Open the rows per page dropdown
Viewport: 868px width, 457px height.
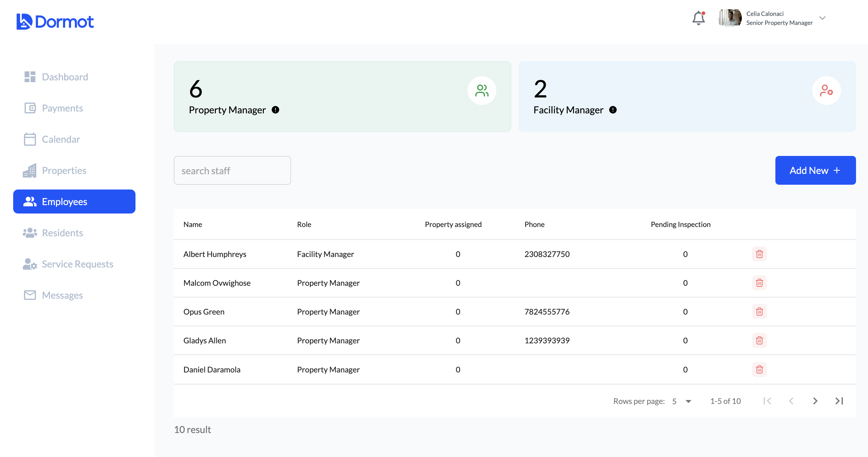[682, 401]
